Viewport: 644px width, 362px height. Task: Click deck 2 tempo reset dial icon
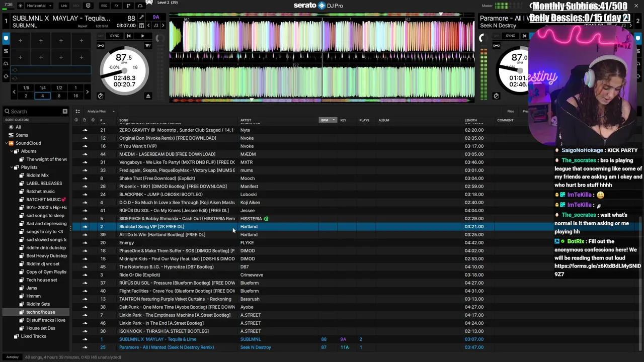[496, 96]
